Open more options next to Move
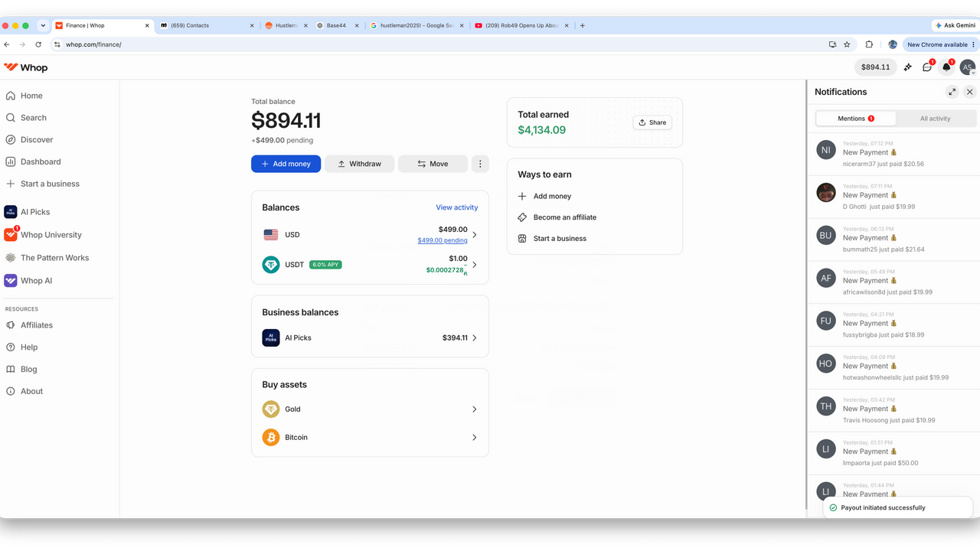Screen dimensions: 980x551 (480, 164)
